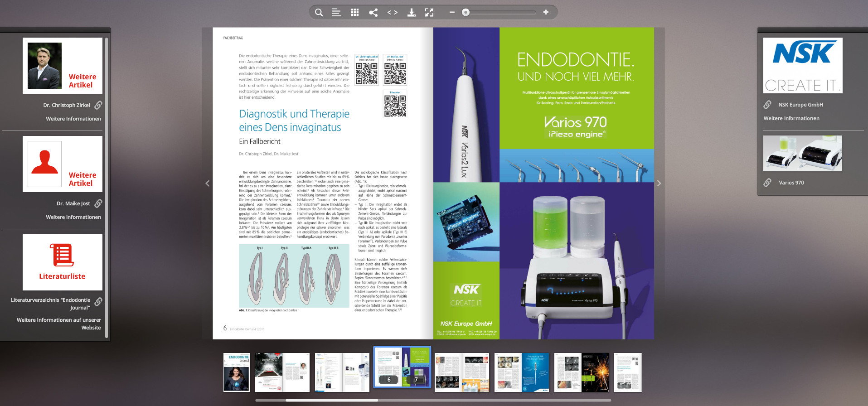Click the Dr. Christoph Zirkel name link

[x=67, y=105]
